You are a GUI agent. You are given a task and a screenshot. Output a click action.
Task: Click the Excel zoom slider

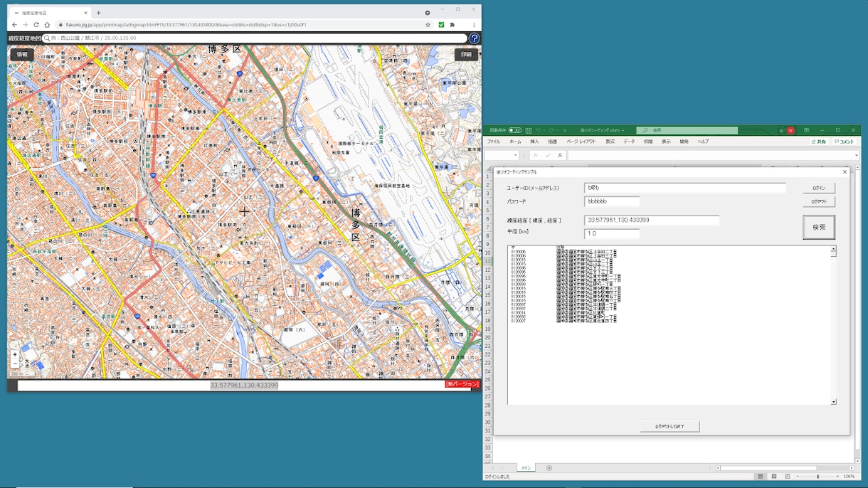pos(817,477)
